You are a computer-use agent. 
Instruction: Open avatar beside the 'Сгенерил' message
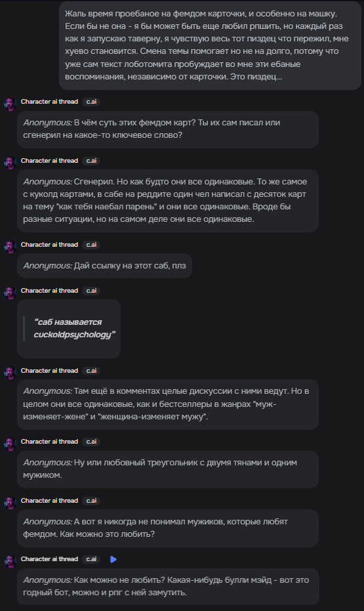(10, 163)
